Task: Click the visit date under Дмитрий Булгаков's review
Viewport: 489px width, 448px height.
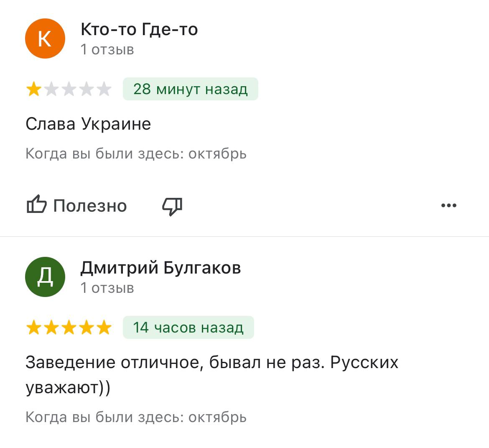Action: click(x=136, y=417)
